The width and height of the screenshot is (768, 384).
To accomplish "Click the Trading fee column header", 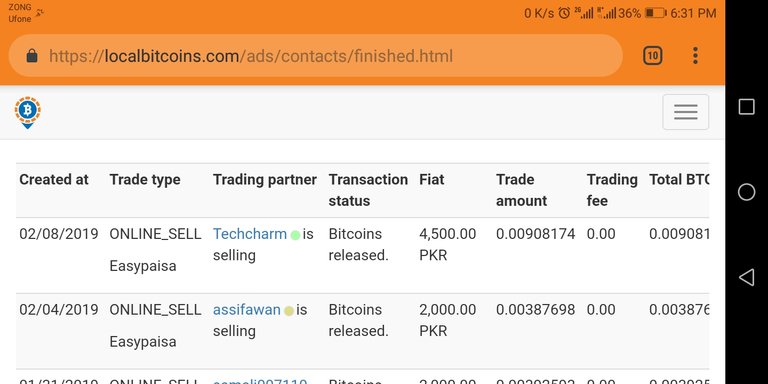I will tap(612, 190).
